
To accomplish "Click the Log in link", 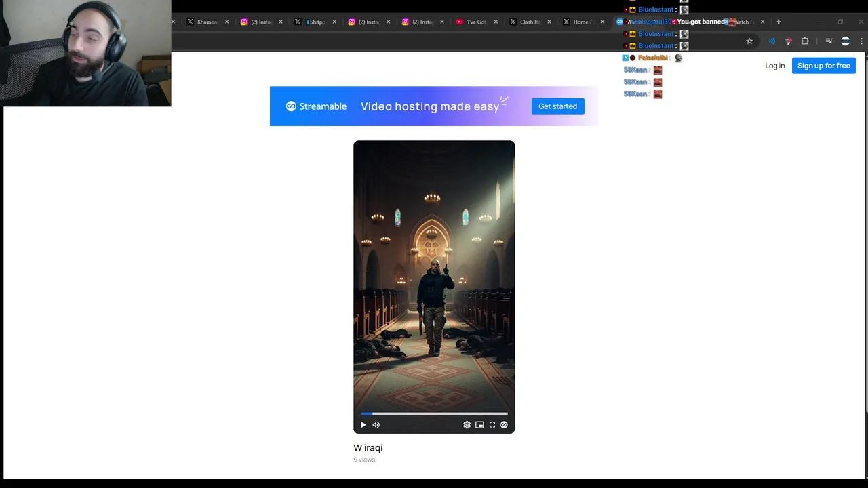I will (774, 66).
